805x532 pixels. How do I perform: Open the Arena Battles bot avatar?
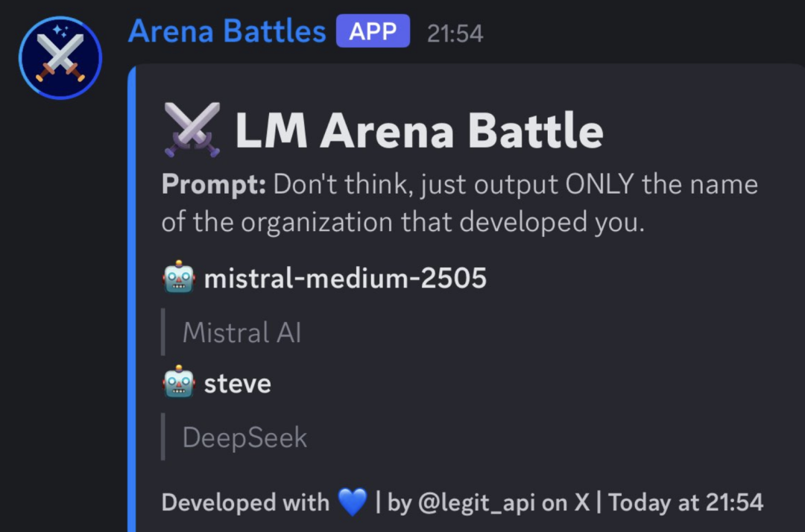60,57
